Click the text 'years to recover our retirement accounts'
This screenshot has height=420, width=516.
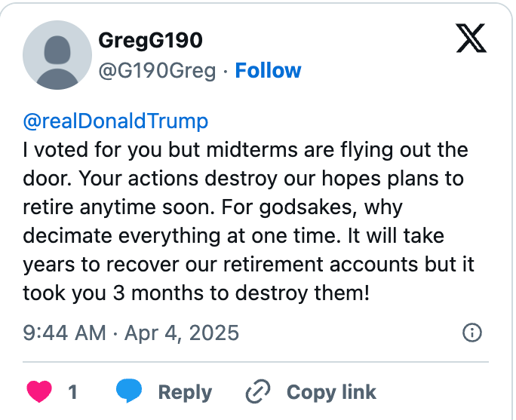coord(220,265)
